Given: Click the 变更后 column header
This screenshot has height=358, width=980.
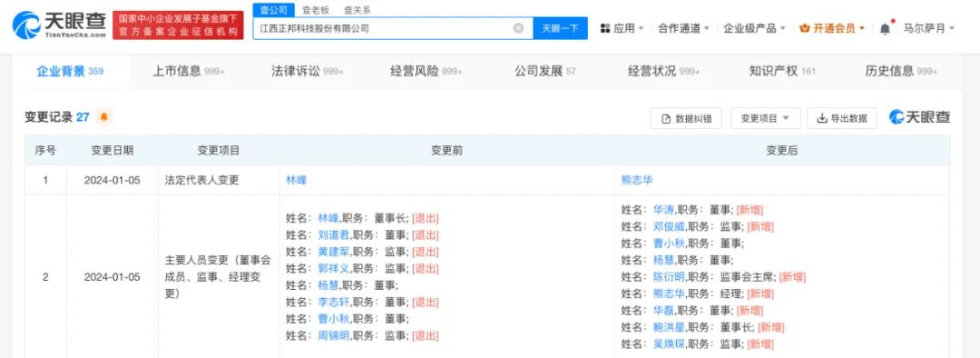Looking at the screenshot, I should click(x=781, y=150).
